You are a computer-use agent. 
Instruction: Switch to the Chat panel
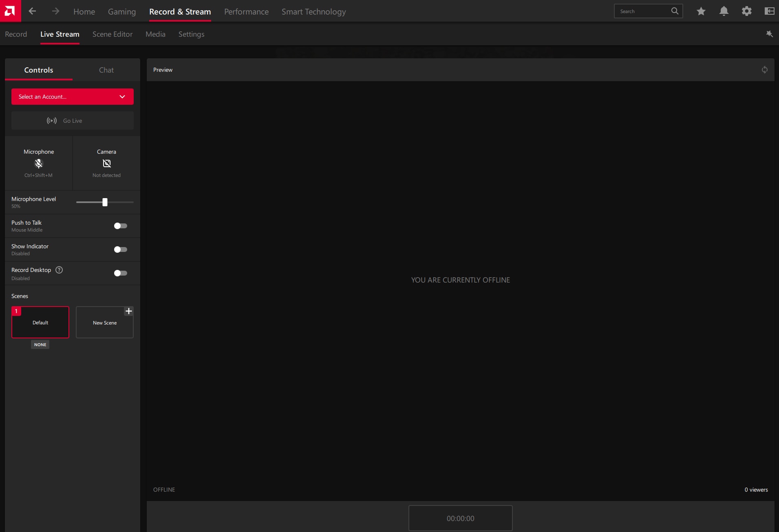106,70
